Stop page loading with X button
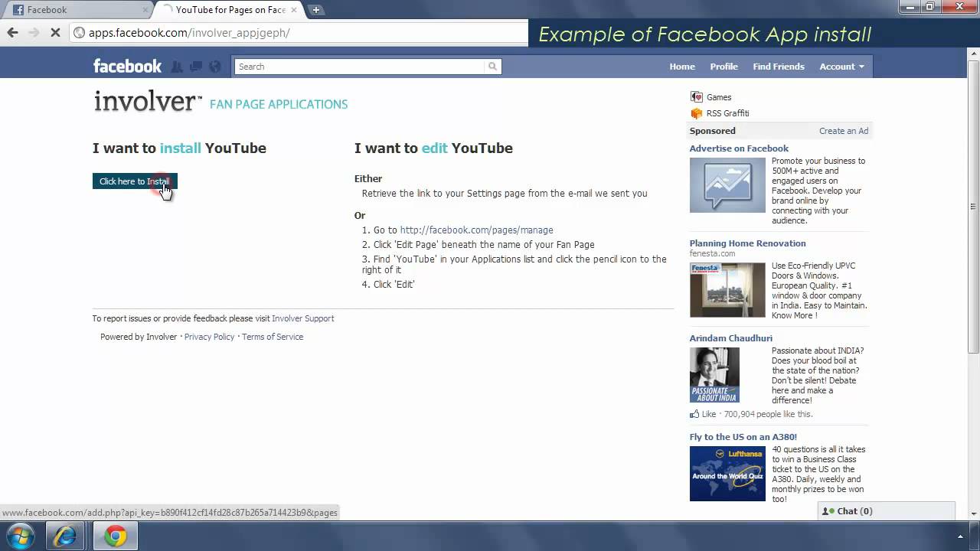Screen dimensions: 980x551 point(55,32)
